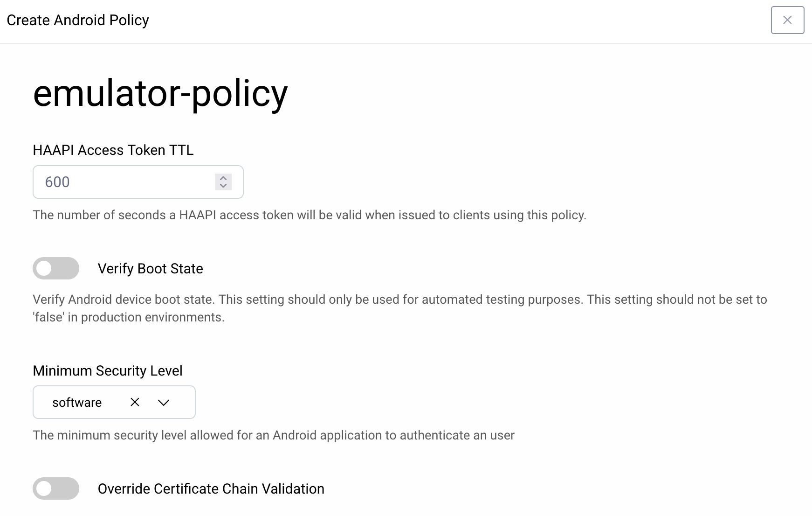
Task: Click the HAAPI Access Token TTL stepper arrows
Action: 223,182
